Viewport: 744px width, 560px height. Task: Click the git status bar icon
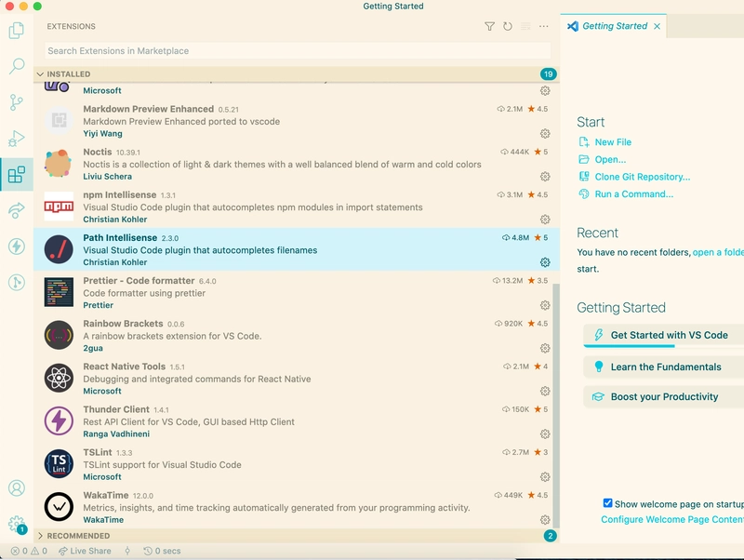127,551
